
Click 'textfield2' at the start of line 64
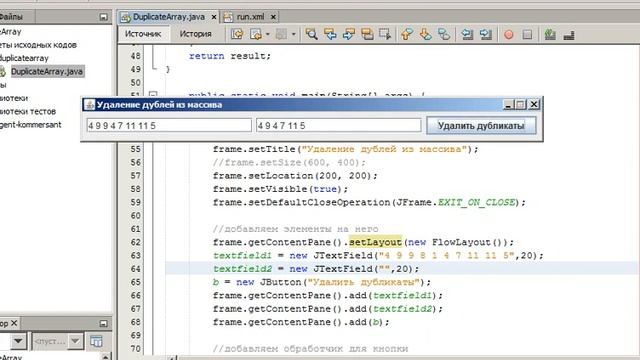[x=242, y=269]
